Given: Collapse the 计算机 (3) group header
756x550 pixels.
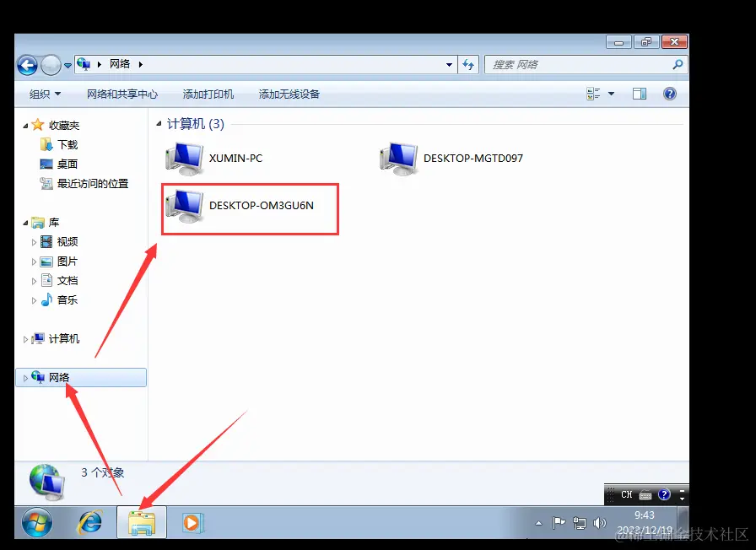Looking at the screenshot, I should [159, 123].
